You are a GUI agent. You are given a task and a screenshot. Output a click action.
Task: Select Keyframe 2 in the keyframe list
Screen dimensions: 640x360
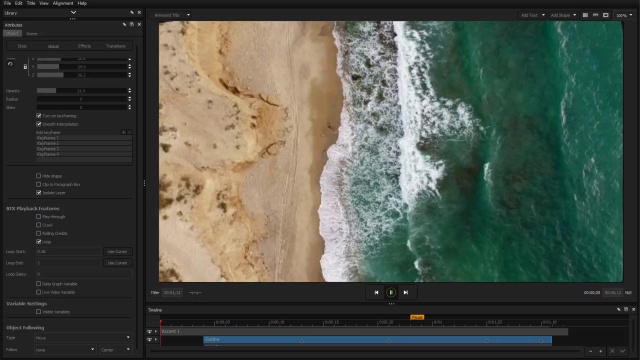84,143
